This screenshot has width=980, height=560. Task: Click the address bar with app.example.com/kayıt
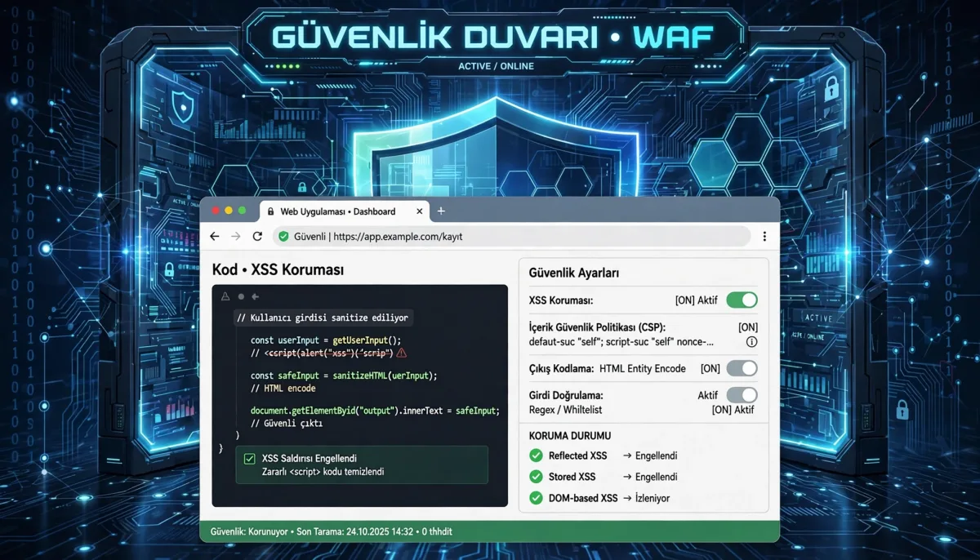510,237
